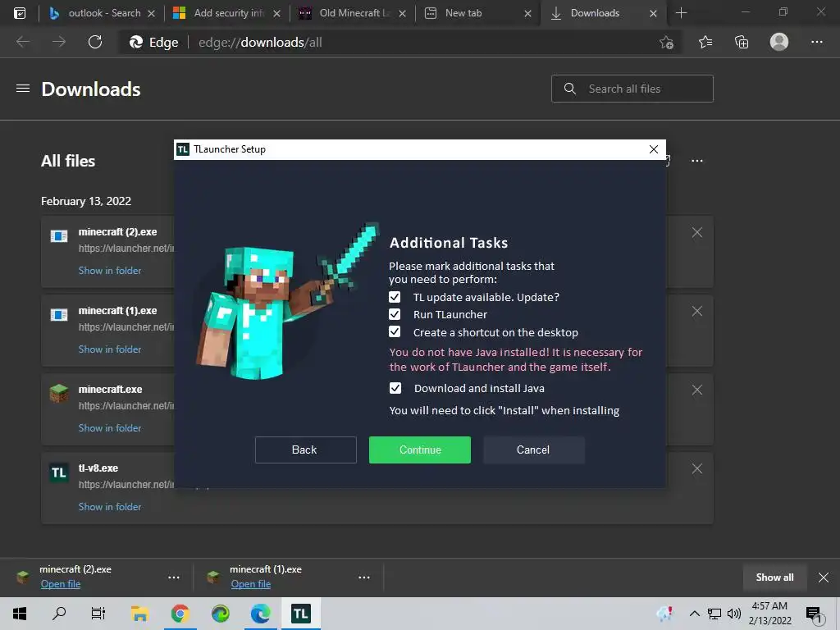Remove tl-v8.exe from downloads list
Image resolution: width=840 pixels, height=630 pixels.
[x=696, y=468]
